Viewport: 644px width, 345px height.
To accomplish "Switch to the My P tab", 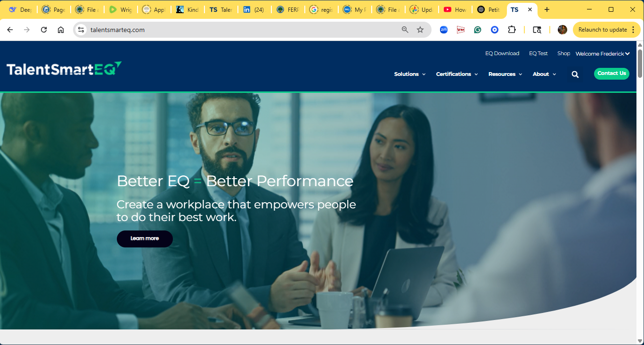I will 355,9.
